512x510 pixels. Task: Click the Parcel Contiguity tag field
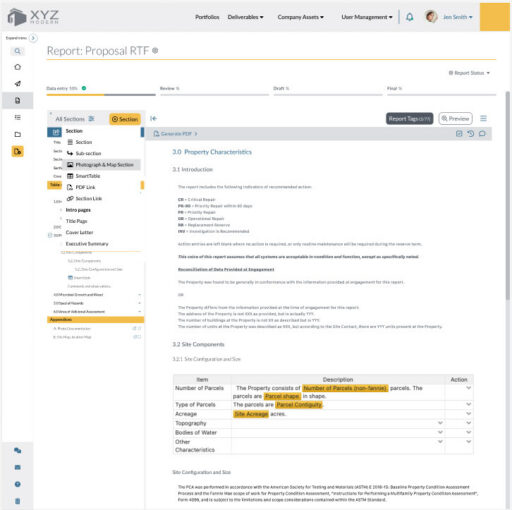pos(299,404)
